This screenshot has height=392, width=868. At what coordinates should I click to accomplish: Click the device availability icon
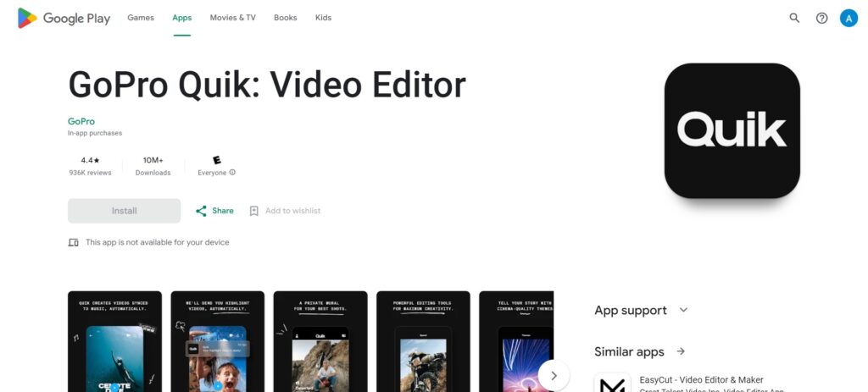click(x=73, y=242)
